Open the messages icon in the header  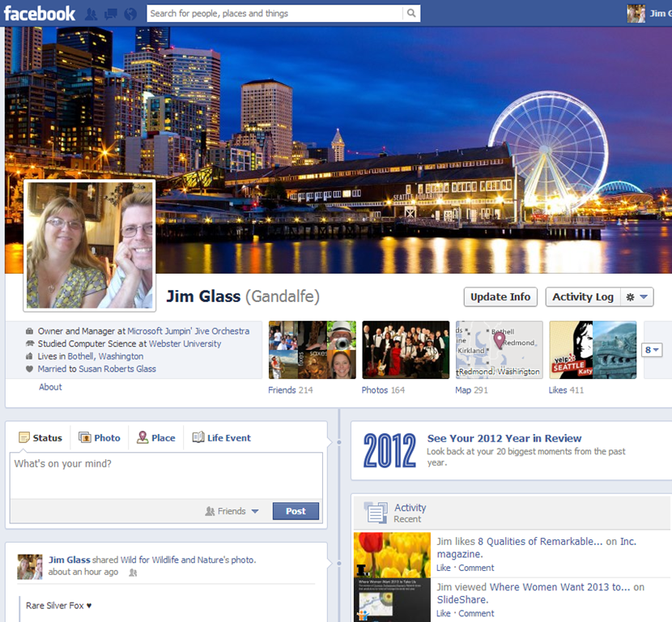pyautogui.click(x=111, y=14)
